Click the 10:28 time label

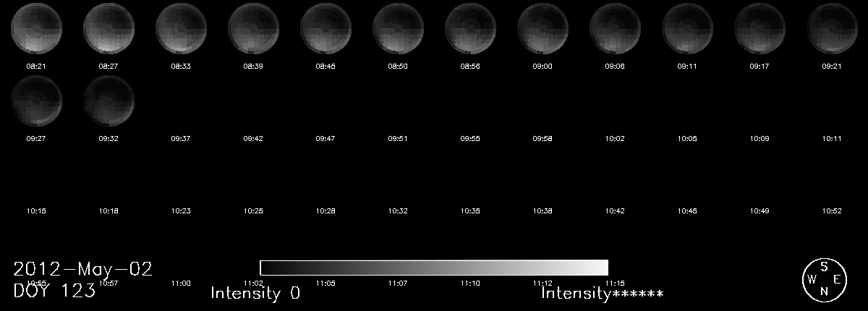[325, 210]
